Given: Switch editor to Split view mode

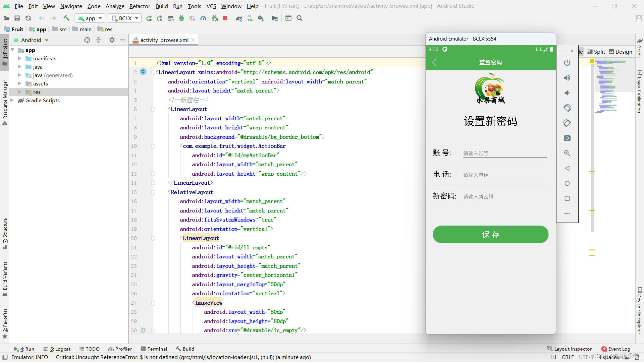Looking at the screenshot, I should coord(596,52).
